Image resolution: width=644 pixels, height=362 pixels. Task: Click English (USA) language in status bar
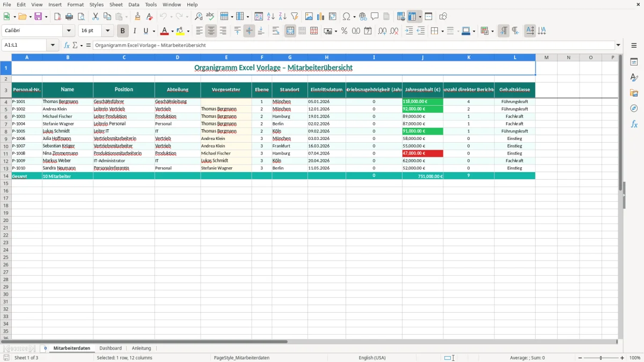tap(372, 358)
